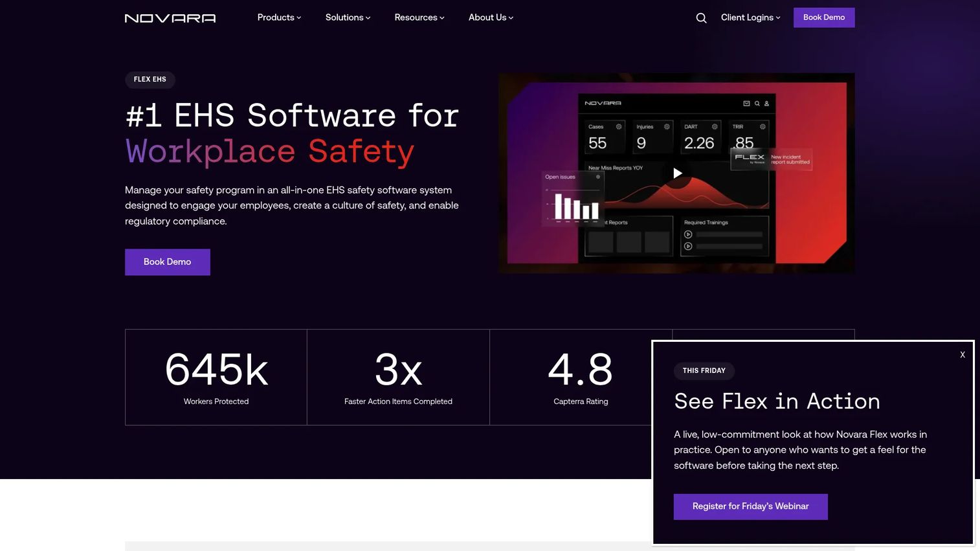Click the THIS FRIDAY badge
This screenshot has height=551, width=980.
704,371
